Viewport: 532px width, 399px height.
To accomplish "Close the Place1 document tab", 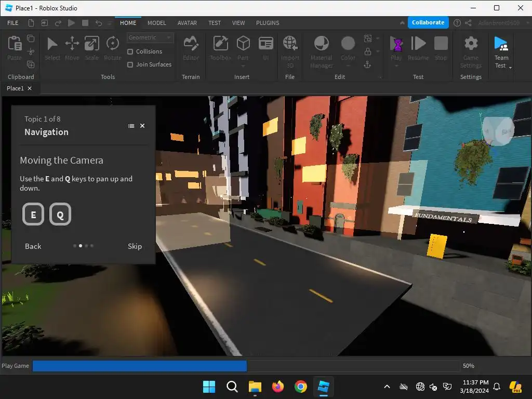I will tap(30, 88).
